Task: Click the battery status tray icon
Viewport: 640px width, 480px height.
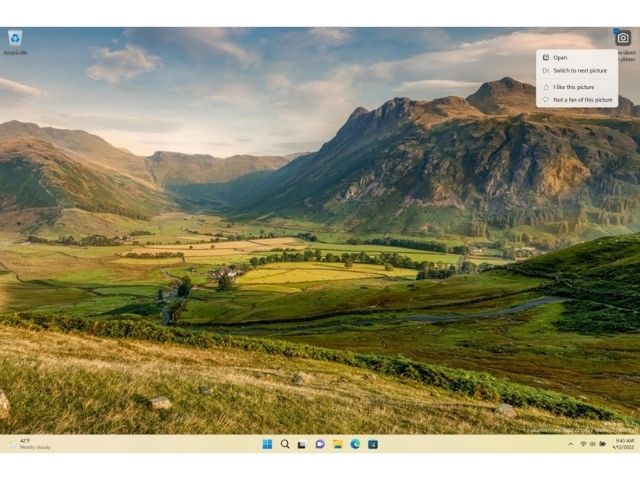Action: 601,444
